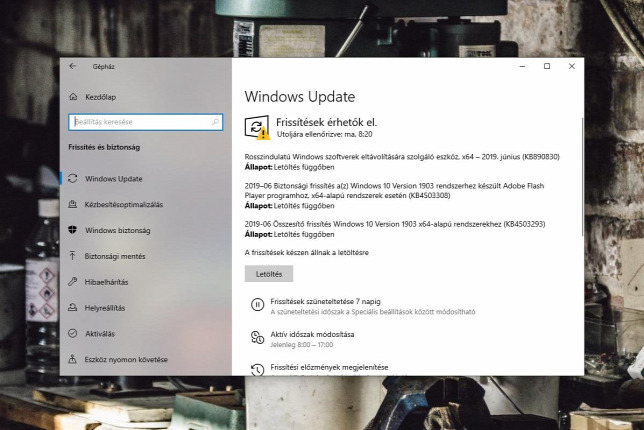Open Frissítések szüneteltetése 7 napig

325,301
